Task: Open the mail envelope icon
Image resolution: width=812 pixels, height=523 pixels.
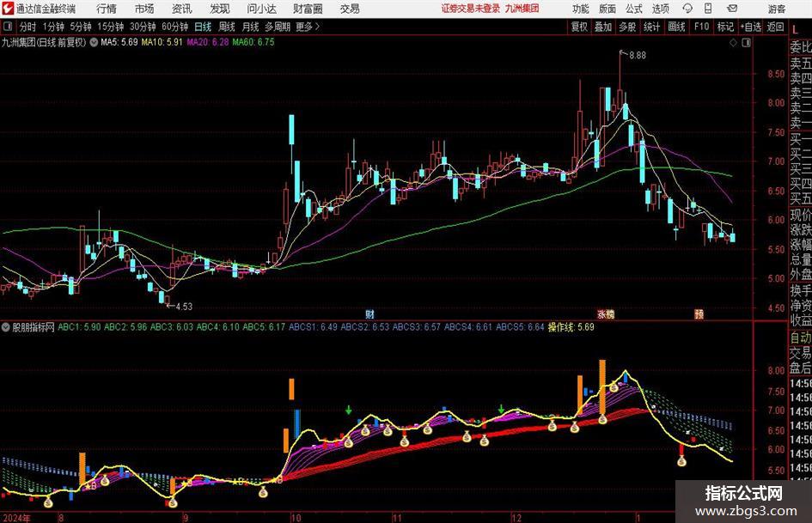Action: tap(732, 9)
